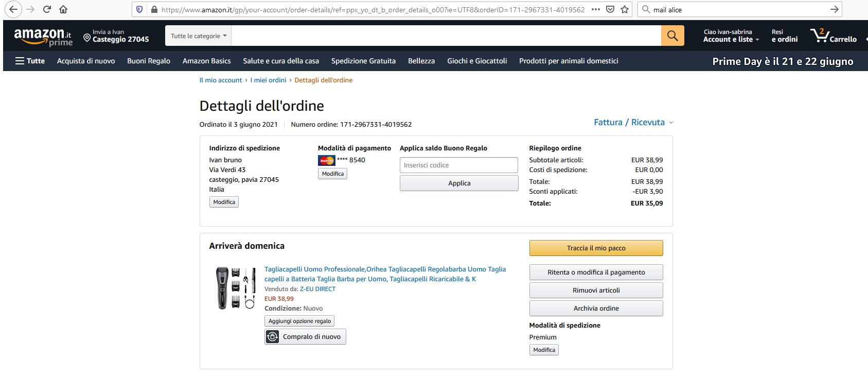Click Prime Day 21 e 22 giugno banner
Viewport: 868px width, 375px height.
coord(783,61)
